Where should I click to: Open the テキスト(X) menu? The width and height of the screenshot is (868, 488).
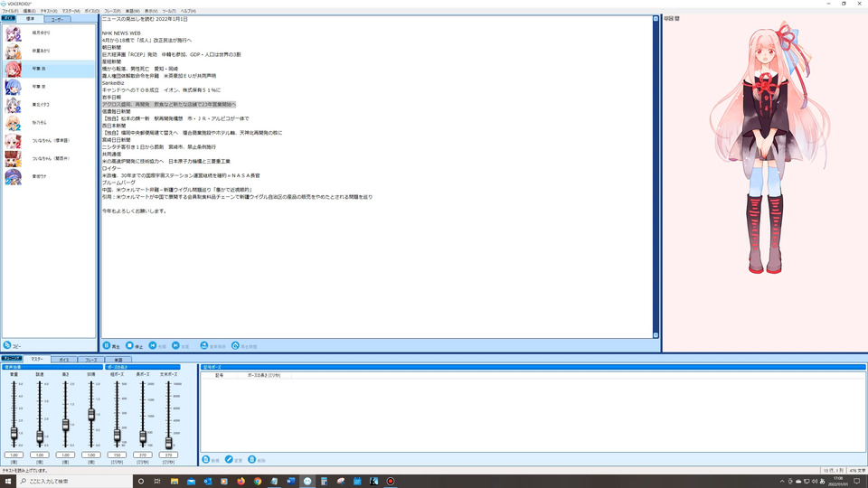point(49,11)
